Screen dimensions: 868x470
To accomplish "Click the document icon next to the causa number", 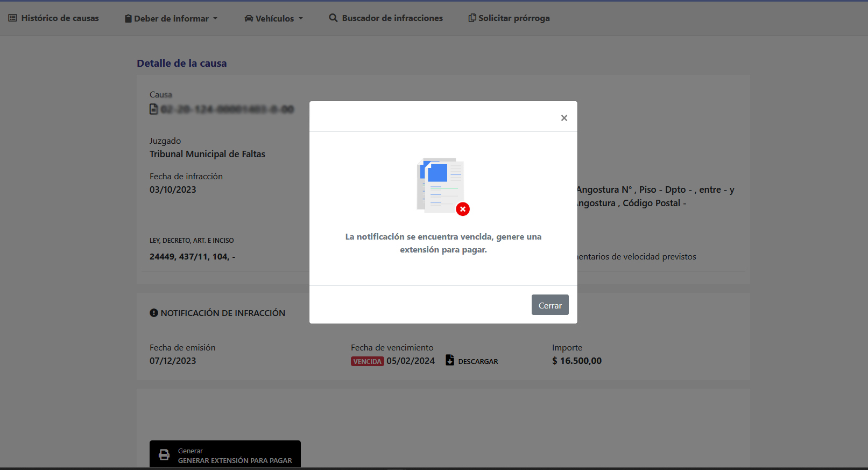I will (x=154, y=109).
